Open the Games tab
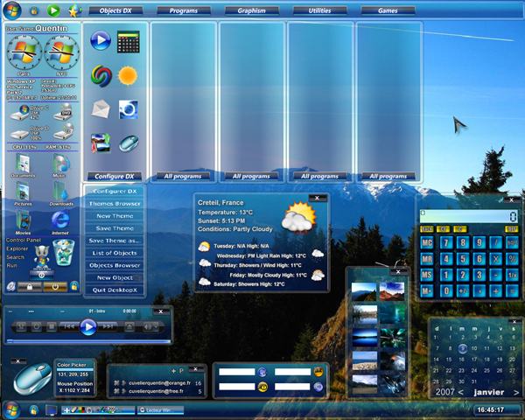525x420 pixels. (388, 10)
